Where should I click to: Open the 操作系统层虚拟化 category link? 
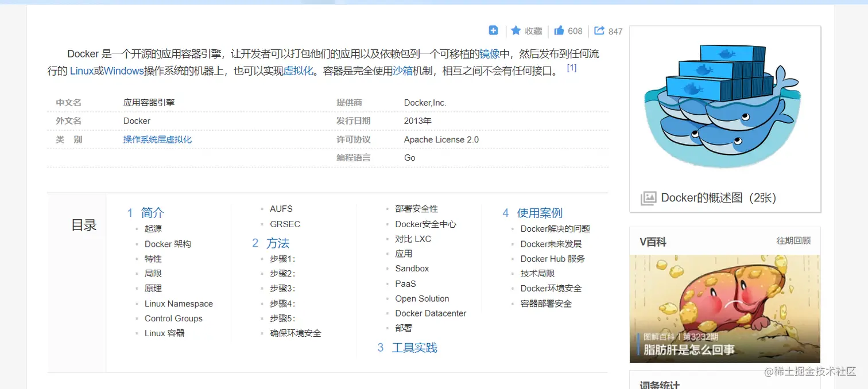[157, 139]
